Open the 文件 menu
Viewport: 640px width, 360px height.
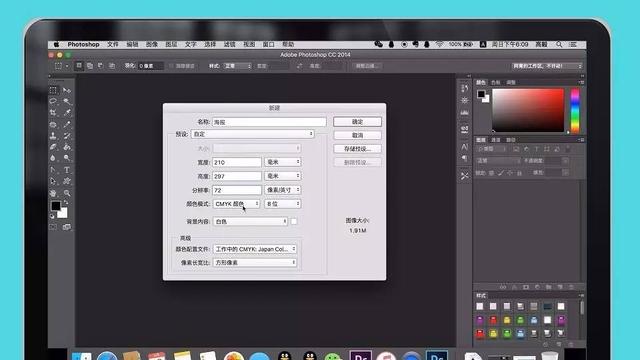coord(113,44)
